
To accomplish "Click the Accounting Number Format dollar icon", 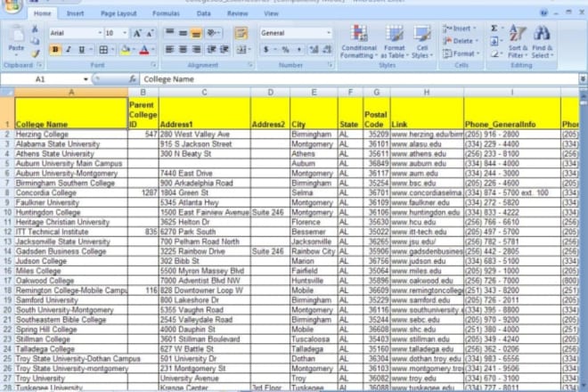I will point(265,49).
